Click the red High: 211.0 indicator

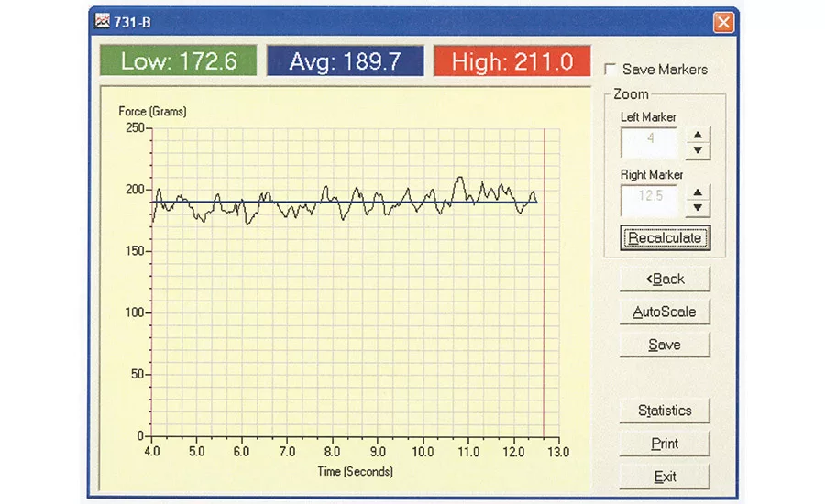[x=511, y=61]
